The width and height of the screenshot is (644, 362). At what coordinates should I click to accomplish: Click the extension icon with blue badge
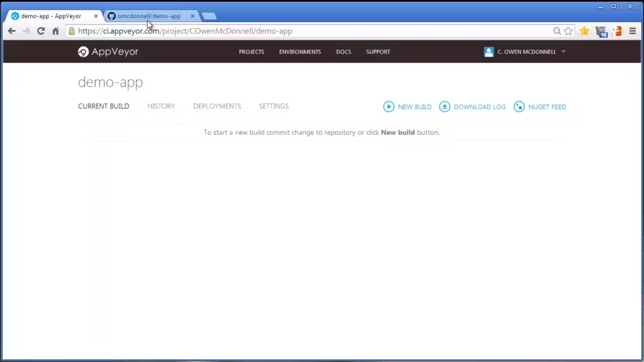click(601, 32)
